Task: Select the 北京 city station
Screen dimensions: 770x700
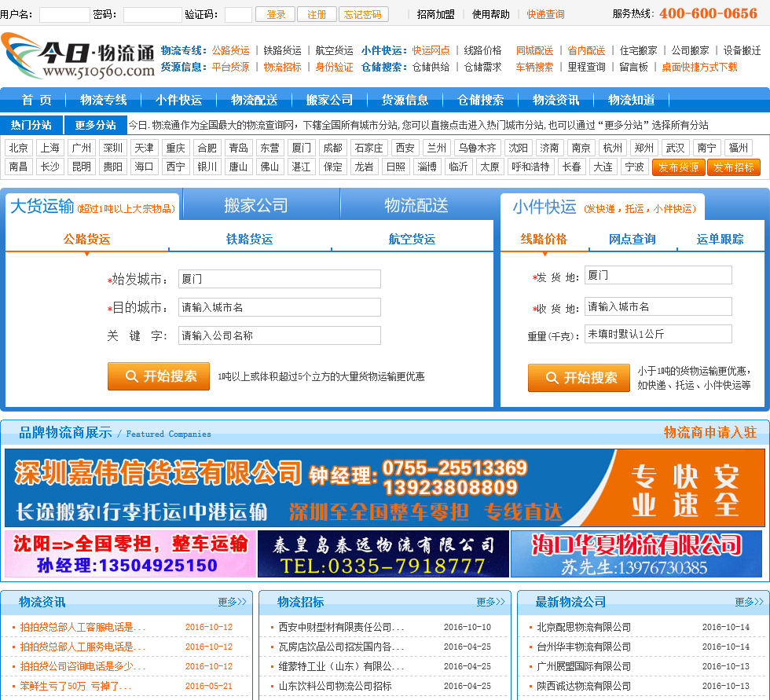Action: [19, 148]
